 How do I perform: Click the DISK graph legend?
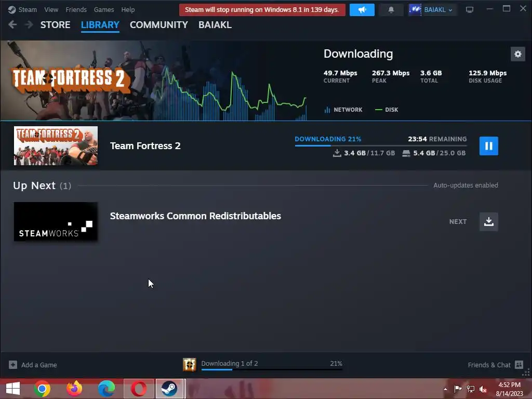click(x=387, y=110)
